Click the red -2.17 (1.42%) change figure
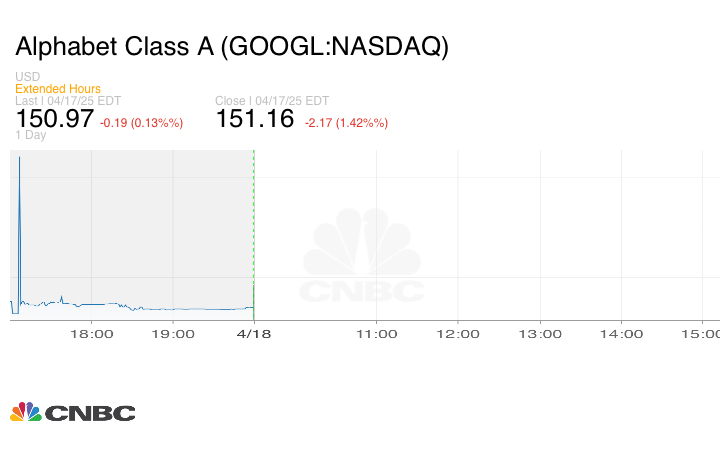Image resolution: width=720 pixels, height=450 pixels. 345,123
